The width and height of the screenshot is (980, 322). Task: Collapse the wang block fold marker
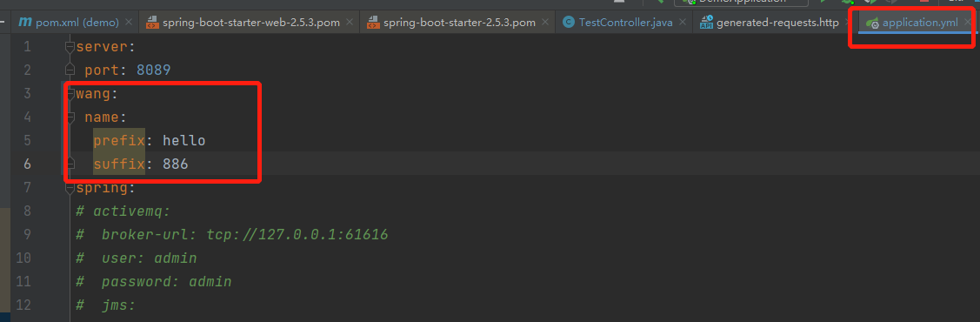coord(70,94)
